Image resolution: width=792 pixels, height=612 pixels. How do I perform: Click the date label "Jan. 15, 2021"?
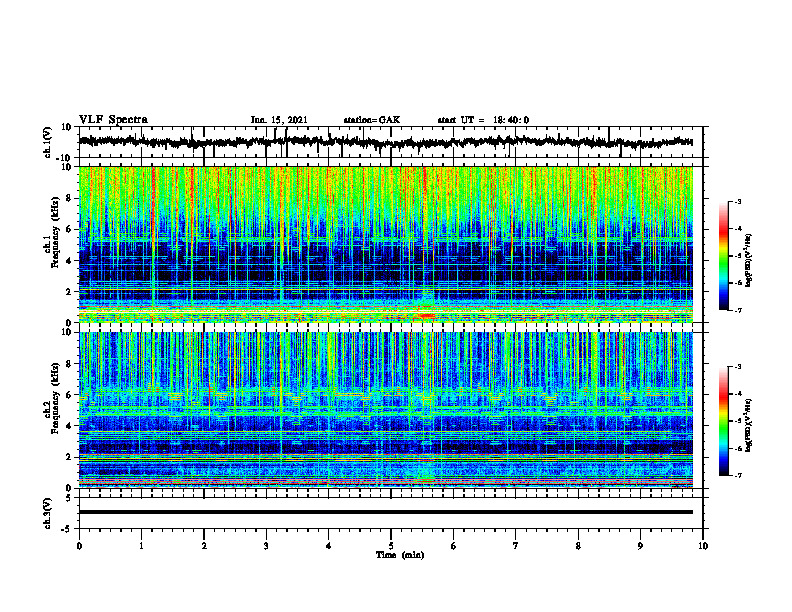[x=279, y=120]
